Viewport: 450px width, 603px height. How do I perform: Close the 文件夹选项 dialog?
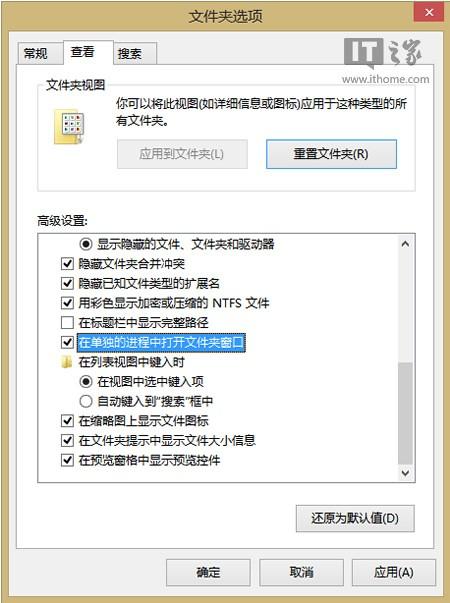coord(429,12)
